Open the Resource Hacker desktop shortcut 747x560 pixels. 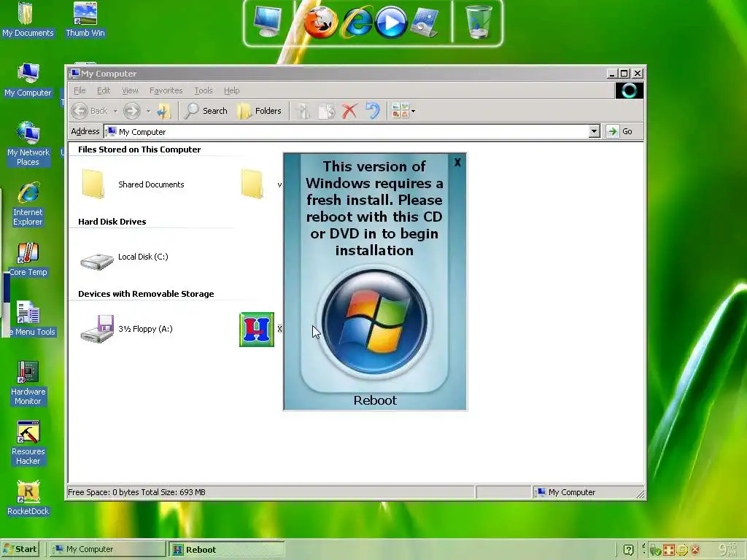point(28,443)
